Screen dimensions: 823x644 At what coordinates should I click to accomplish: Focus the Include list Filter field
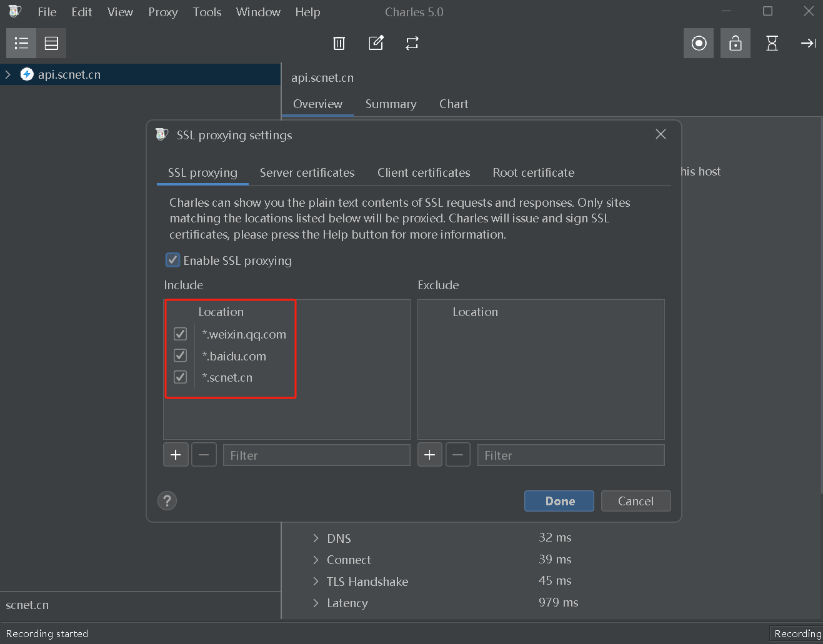[316, 455]
